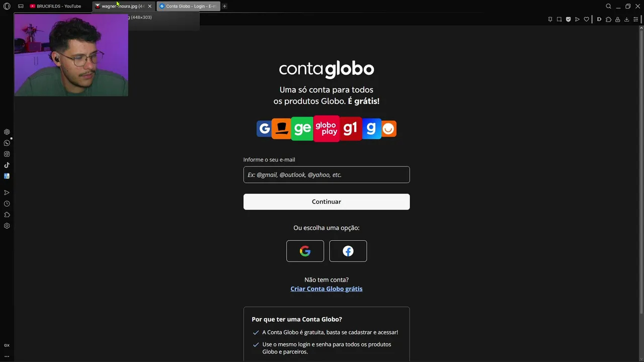Open a new tab with the plus button
The image size is (644, 362).
pyautogui.click(x=224, y=6)
